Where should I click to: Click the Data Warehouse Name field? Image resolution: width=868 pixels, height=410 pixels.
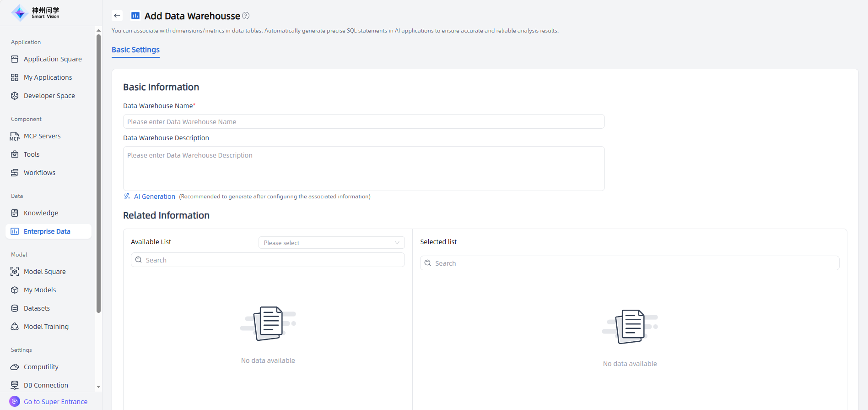363,122
